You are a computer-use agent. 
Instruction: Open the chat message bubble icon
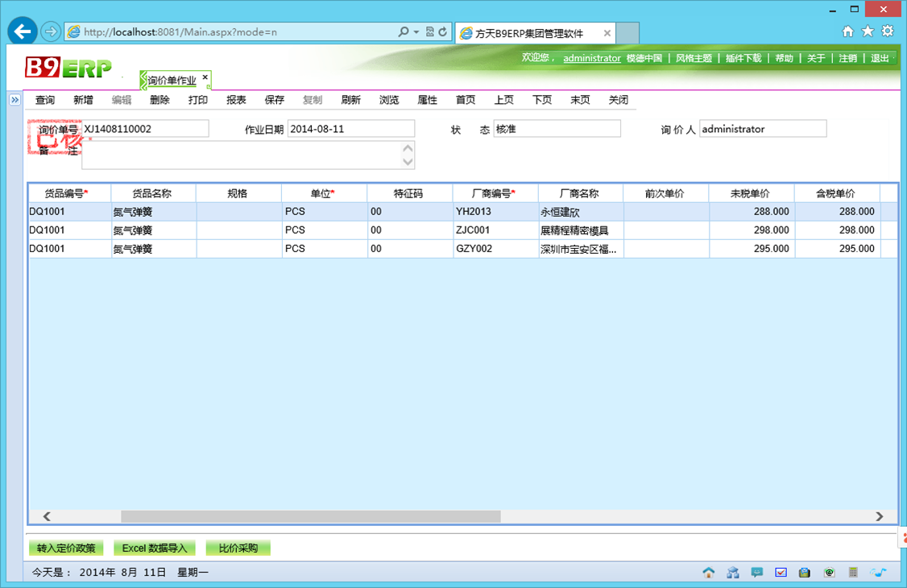click(x=757, y=573)
